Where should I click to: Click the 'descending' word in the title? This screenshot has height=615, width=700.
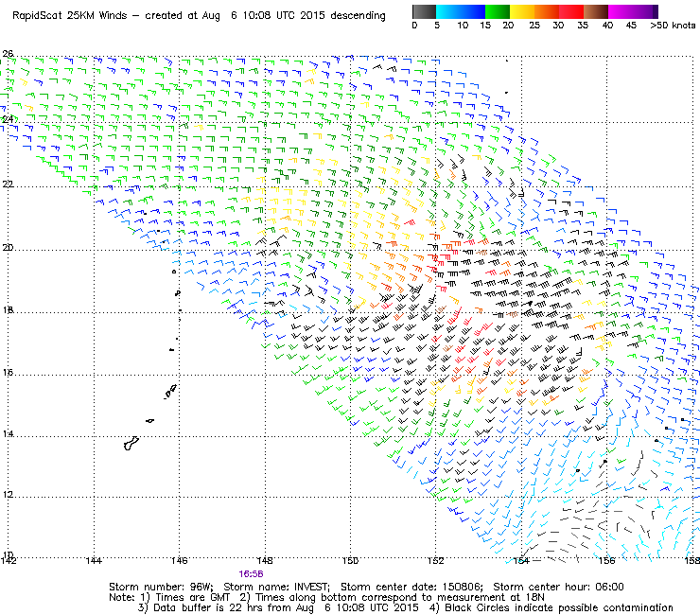[x=358, y=16]
